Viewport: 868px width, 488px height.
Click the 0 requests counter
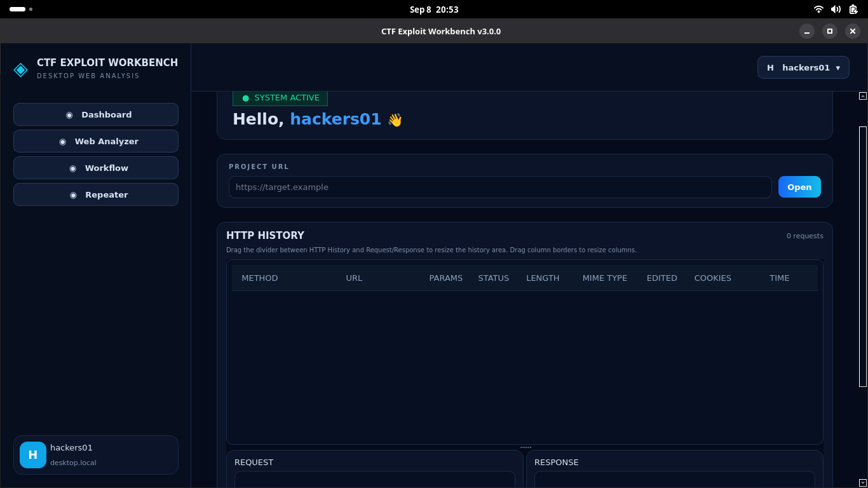click(805, 236)
